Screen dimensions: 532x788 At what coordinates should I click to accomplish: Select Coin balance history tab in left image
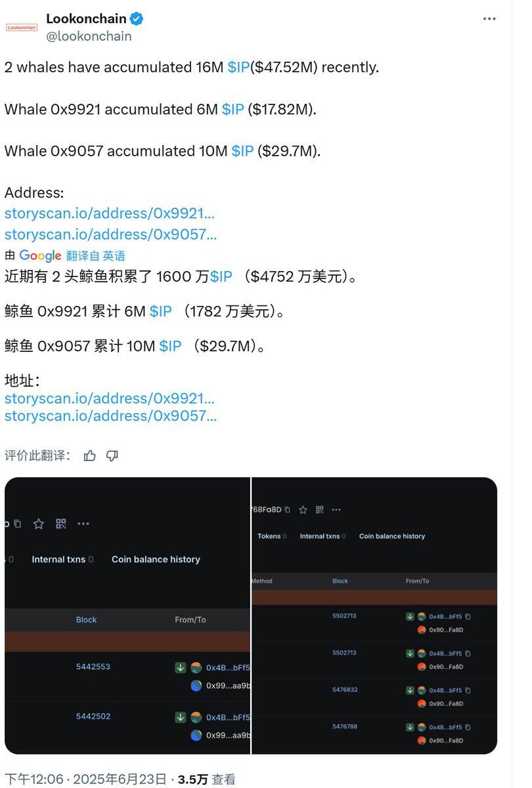pos(156,559)
